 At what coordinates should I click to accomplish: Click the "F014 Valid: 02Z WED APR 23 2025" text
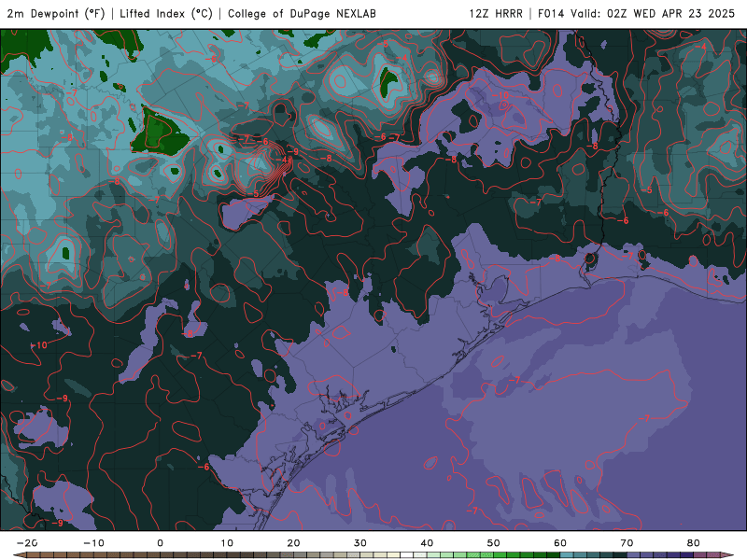pos(636,13)
